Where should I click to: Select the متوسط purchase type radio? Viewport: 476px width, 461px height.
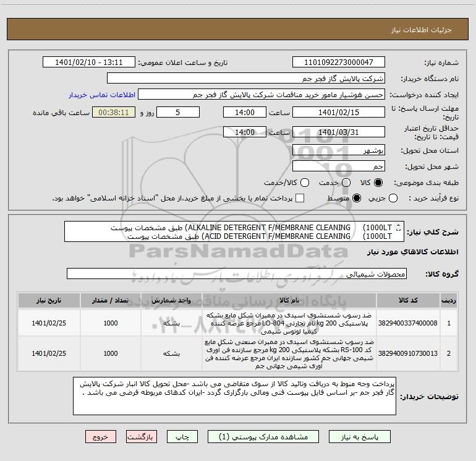coord(357,198)
